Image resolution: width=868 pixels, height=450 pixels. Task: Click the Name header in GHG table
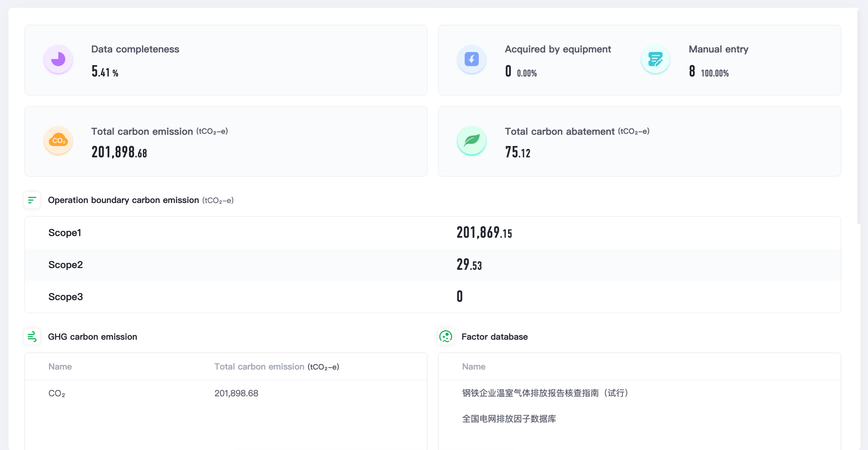pos(60,367)
